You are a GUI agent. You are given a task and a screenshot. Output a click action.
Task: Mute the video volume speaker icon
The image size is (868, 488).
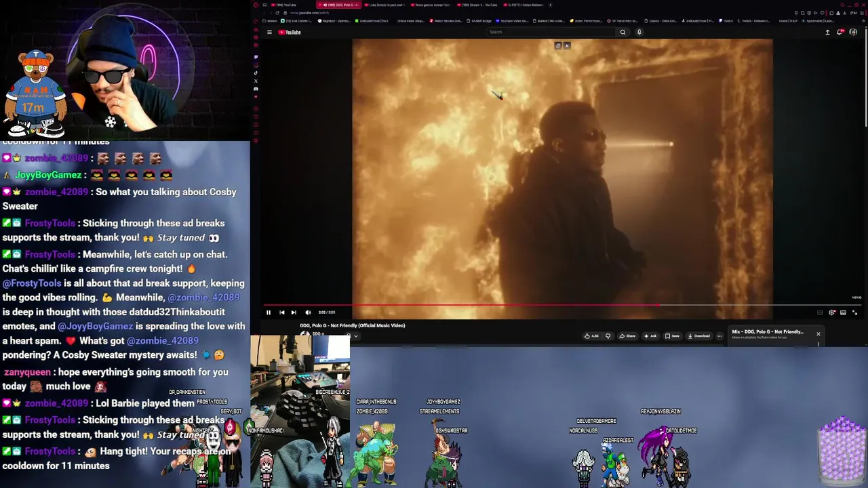pyautogui.click(x=308, y=312)
